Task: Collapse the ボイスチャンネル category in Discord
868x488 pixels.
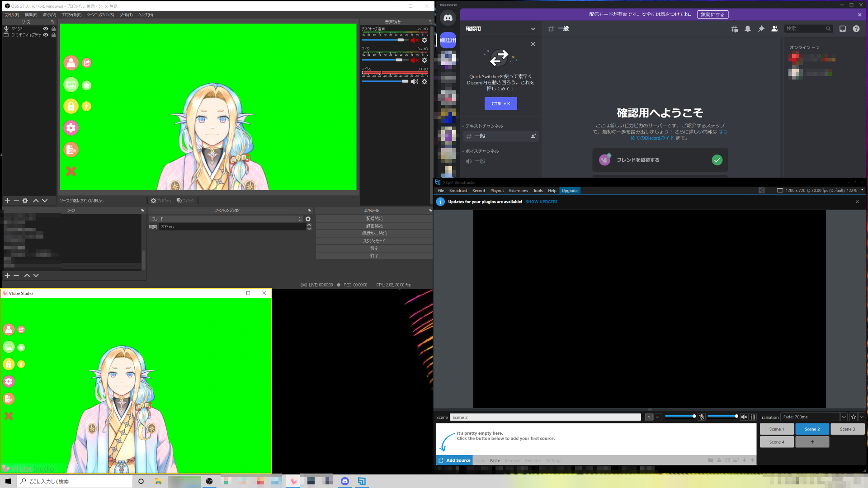Action: 481,151
